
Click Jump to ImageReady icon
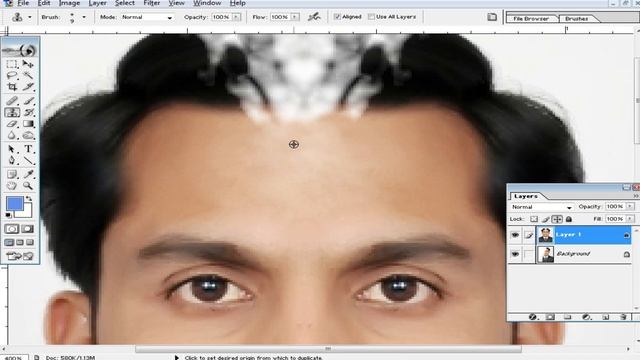tap(20, 256)
